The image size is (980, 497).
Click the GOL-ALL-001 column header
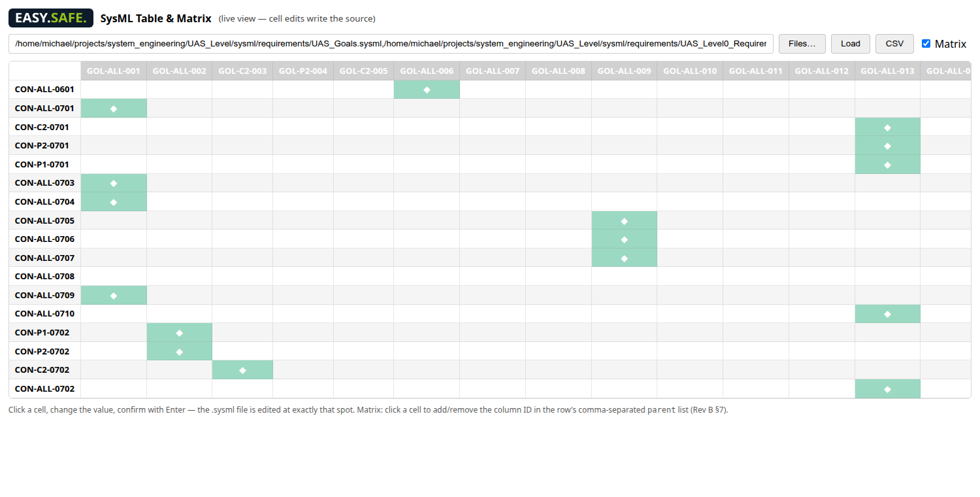click(x=114, y=71)
